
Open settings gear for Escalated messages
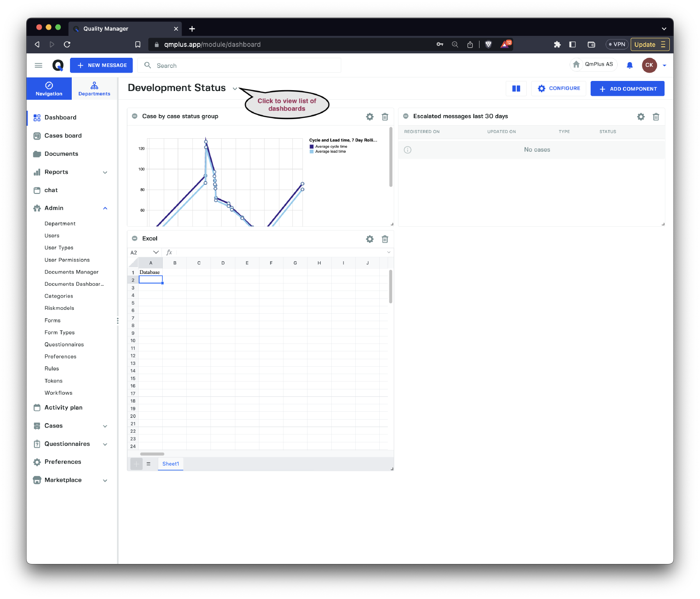(640, 117)
